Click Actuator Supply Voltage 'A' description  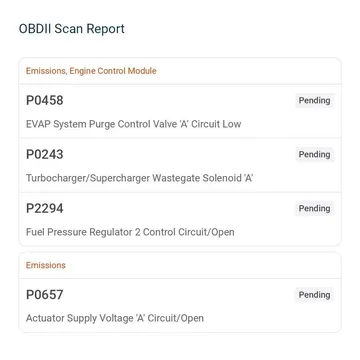coord(115,318)
